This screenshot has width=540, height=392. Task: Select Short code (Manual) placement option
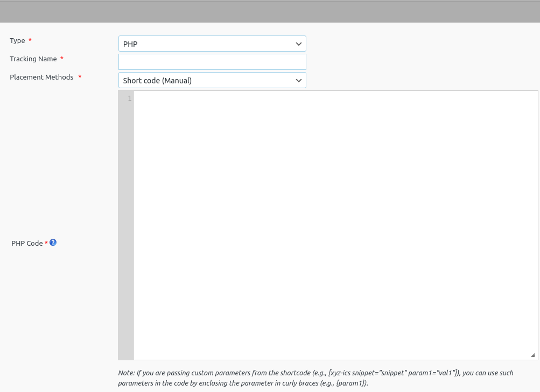point(212,80)
